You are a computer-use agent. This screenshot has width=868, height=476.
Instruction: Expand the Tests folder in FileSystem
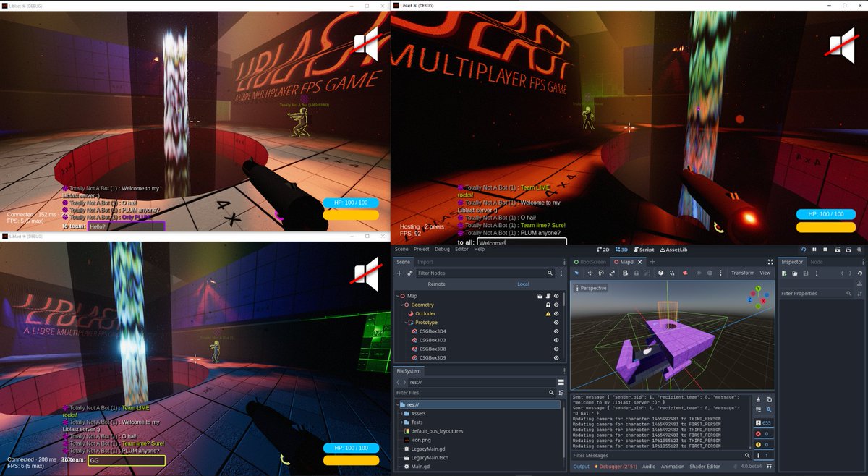pyautogui.click(x=401, y=422)
